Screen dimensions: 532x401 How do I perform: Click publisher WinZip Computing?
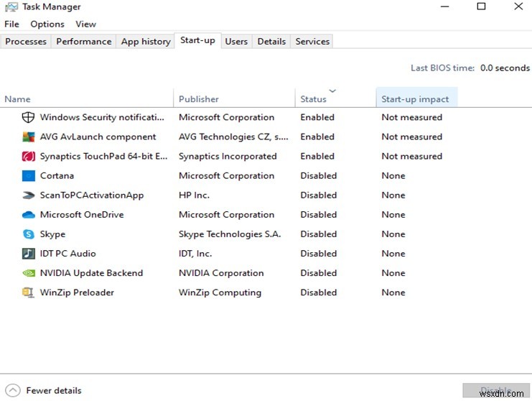(x=220, y=292)
